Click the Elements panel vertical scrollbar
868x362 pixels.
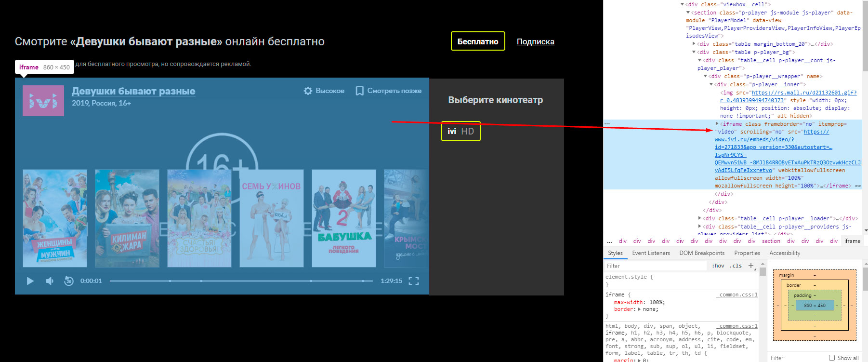click(x=865, y=37)
